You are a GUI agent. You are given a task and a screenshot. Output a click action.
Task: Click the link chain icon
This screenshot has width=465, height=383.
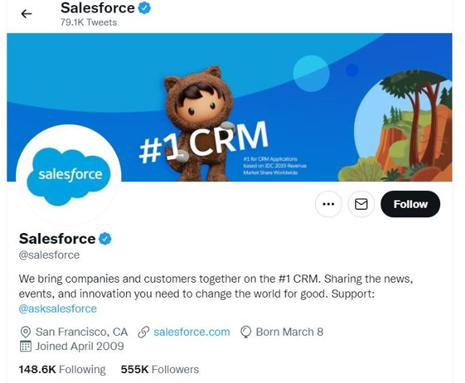click(144, 332)
